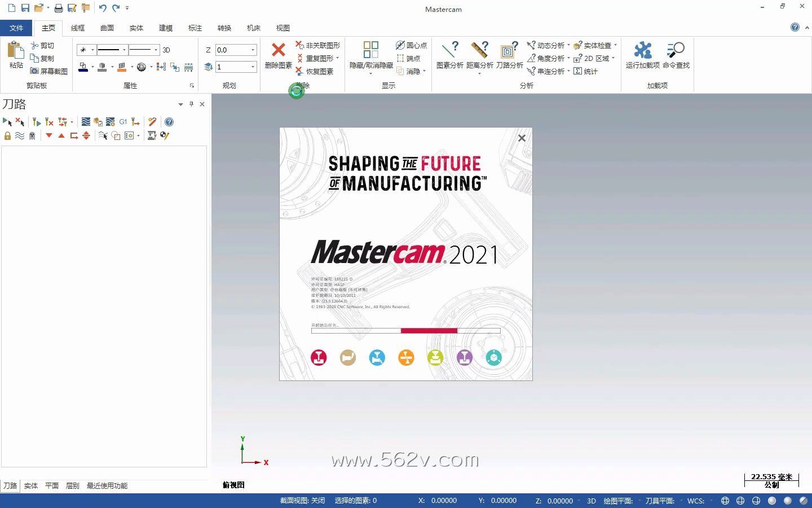The height and width of the screenshot is (508, 812).
Task: Click WCS in the status bar
Action: click(696, 501)
